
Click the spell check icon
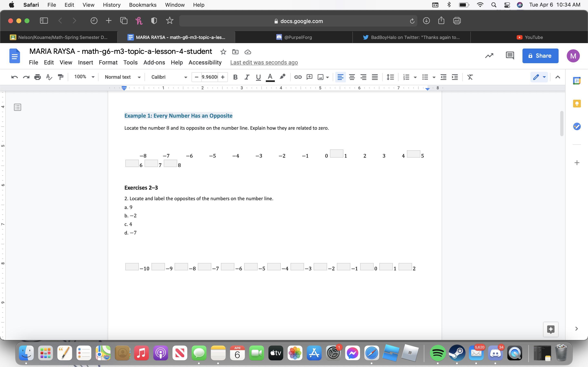click(49, 77)
